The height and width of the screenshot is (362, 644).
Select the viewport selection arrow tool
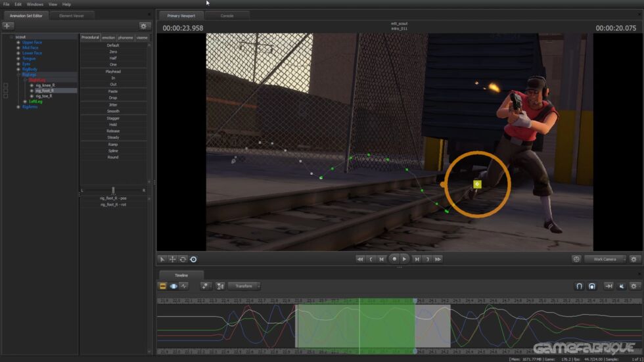pyautogui.click(x=162, y=260)
